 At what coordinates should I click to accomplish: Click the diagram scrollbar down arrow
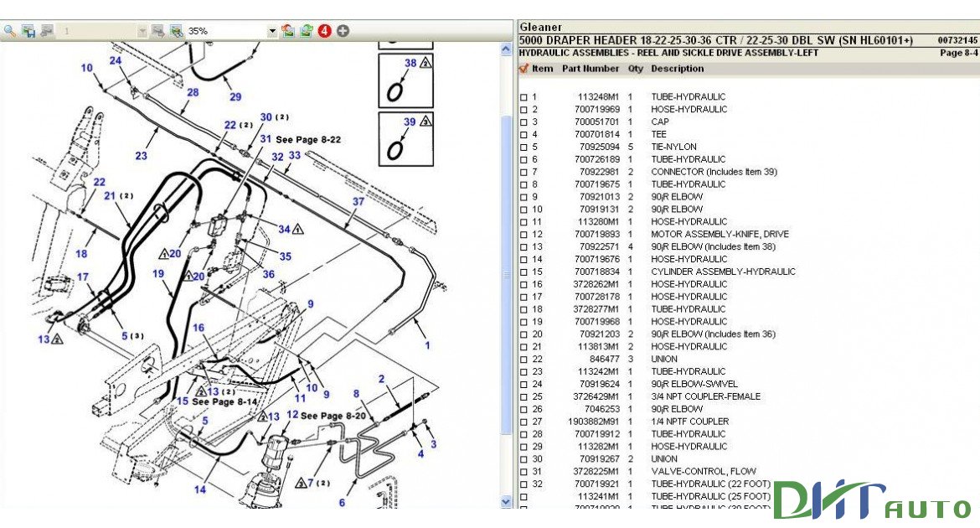point(506,501)
